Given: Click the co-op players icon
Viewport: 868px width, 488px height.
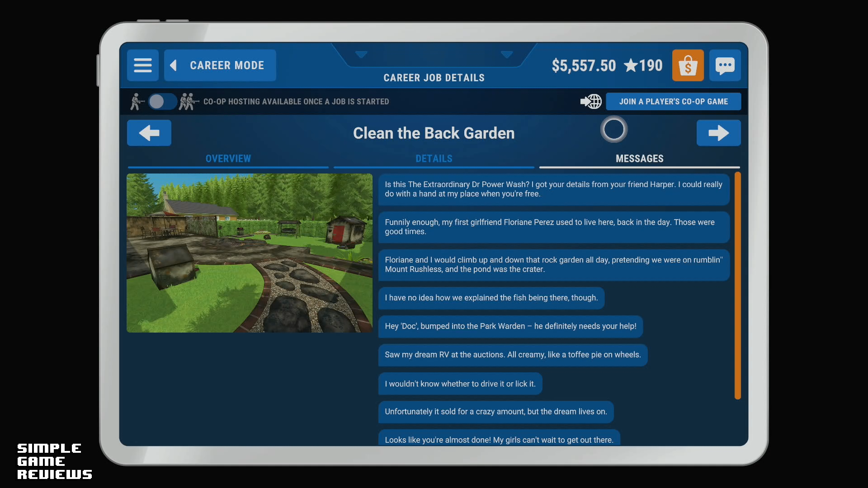Looking at the screenshot, I should coord(188,101).
